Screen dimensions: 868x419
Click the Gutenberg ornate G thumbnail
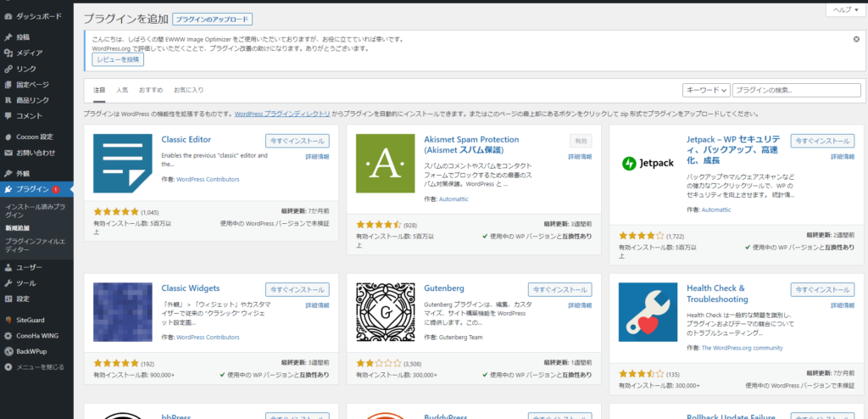click(x=386, y=312)
